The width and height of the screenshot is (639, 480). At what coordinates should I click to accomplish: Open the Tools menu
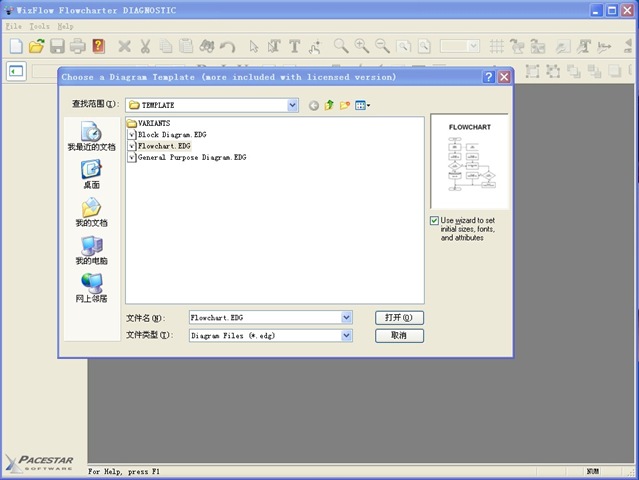tap(39, 26)
